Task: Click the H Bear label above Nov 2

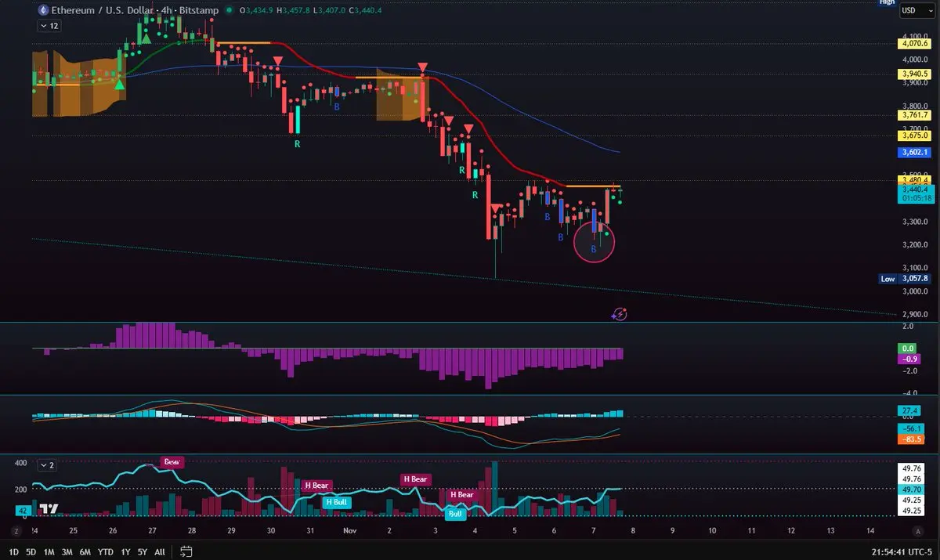Action: coord(415,479)
